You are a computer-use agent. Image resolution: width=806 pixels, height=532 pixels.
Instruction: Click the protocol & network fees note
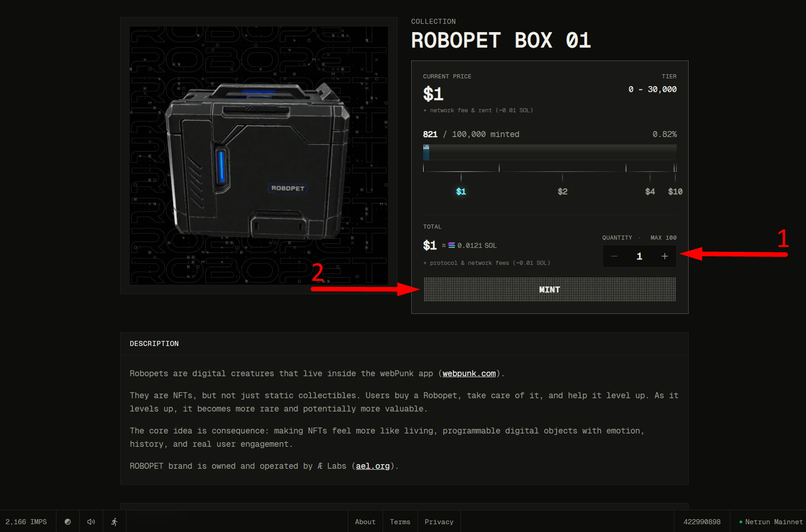pos(486,263)
